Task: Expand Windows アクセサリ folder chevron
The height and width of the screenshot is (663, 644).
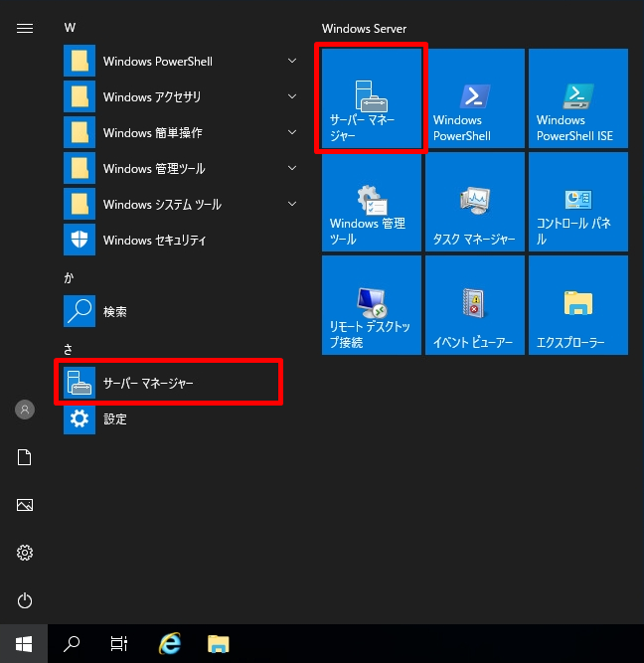Action: (x=292, y=96)
